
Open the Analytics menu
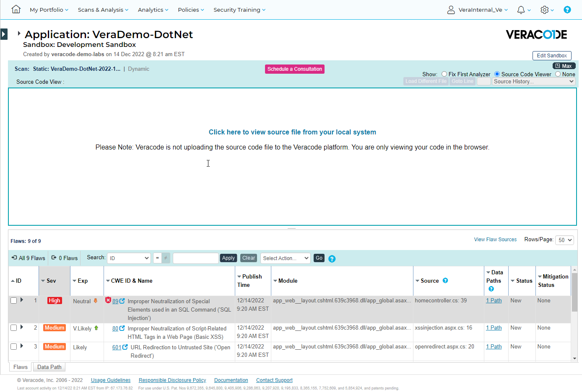coord(153,10)
